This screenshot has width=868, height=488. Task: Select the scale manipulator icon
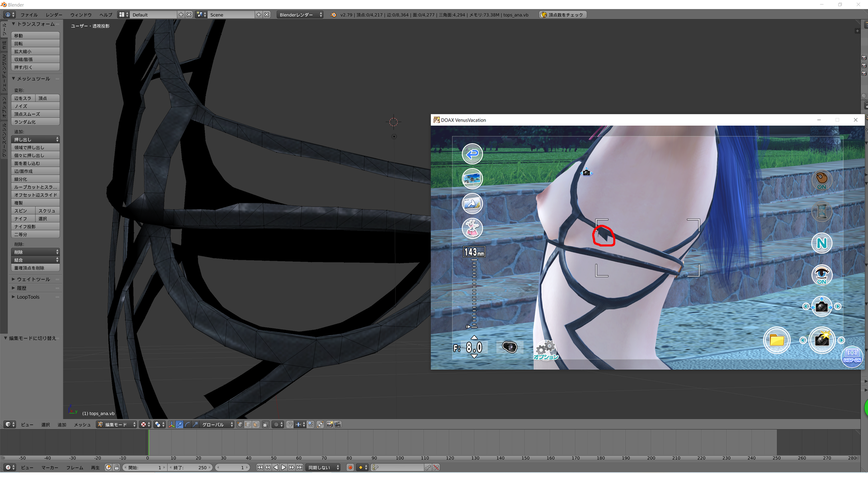click(195, 424)
